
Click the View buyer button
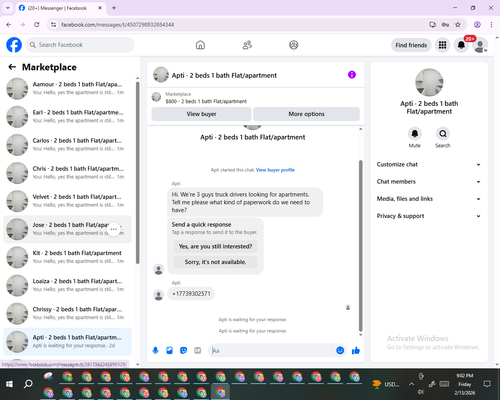pyautogui.click(x=201, y=114)
